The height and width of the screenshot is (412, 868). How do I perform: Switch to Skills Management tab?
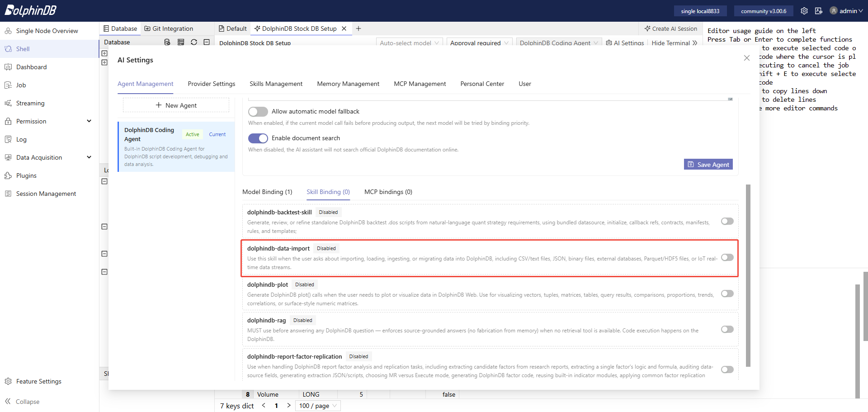coord(276,84)
